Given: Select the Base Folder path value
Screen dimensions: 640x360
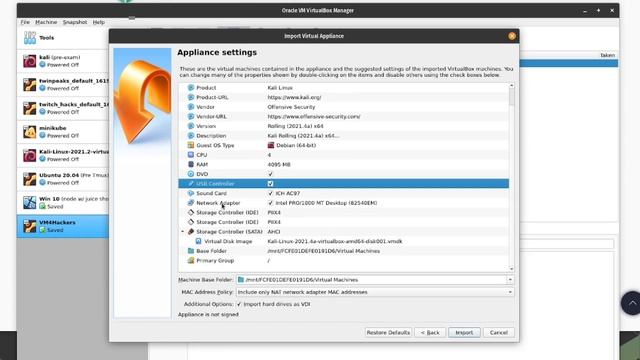Looking at the screenshot, I should tap(324, 251).
